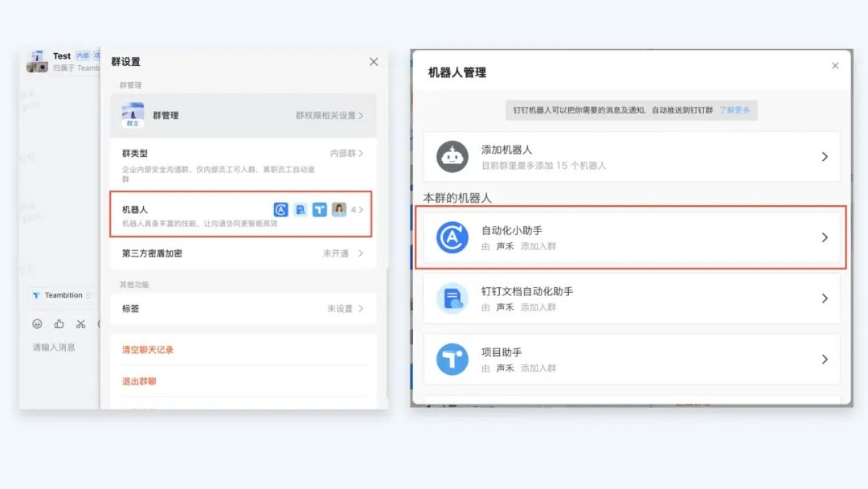The height and width of the screenshot is (489, 868).
Task: Click the 自动化小助手 robot icon in list
Action: [x=452, y=237]
